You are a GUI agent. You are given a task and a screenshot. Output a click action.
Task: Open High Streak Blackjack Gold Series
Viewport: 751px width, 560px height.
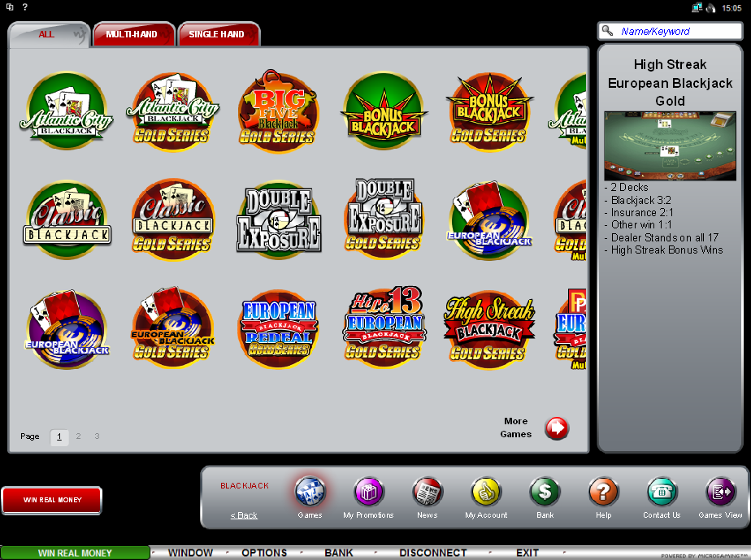489,330
